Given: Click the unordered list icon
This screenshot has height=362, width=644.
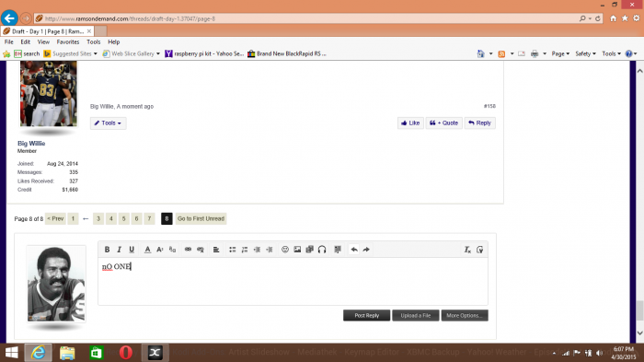Looking at the screenshot, I should pyautogui.click(x=232, y=250).
